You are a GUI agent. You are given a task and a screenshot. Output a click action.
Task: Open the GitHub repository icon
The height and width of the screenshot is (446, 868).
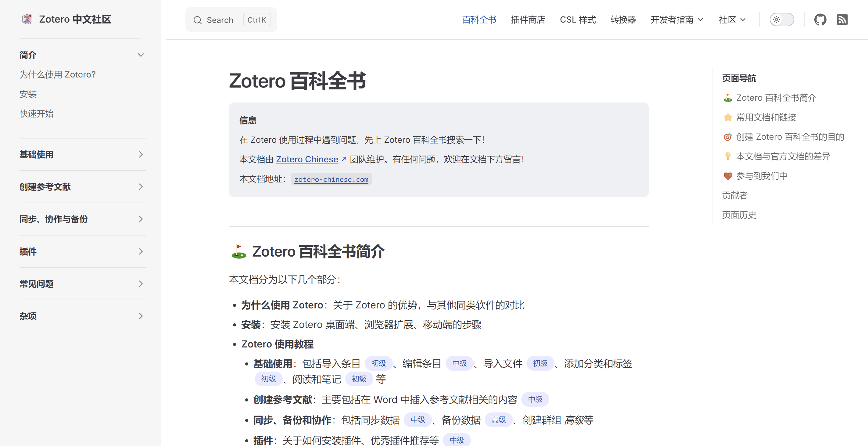tap(820, 20)
